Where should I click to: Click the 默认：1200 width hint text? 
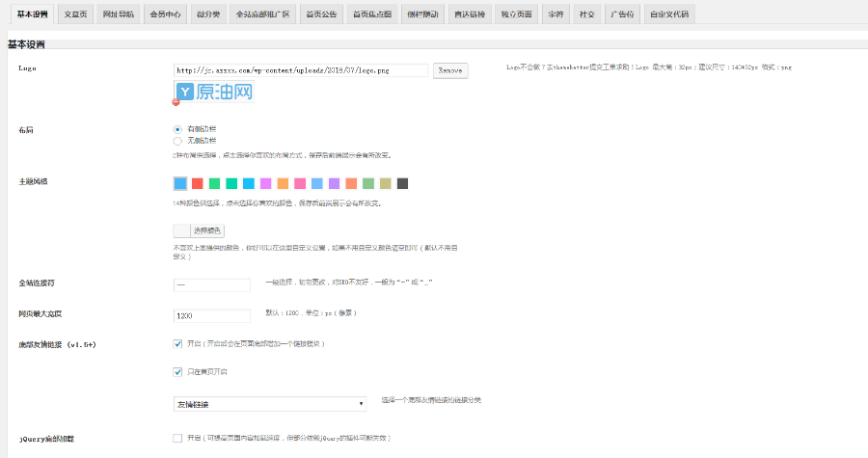312,313
